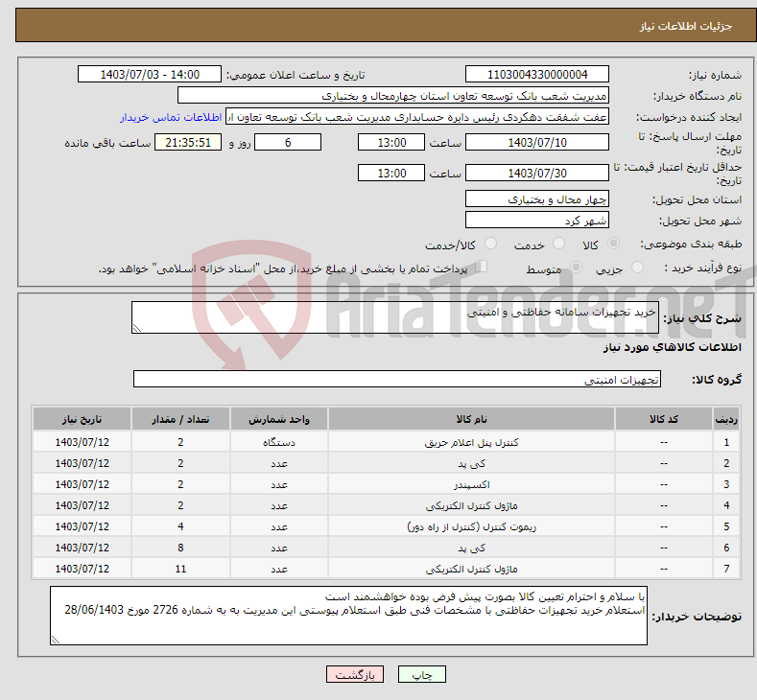The height and width of the screenshot is (700, 757).
Task: Click ماژول کنترل الکتریکی in row 7
Action: (x=471, y=569)
